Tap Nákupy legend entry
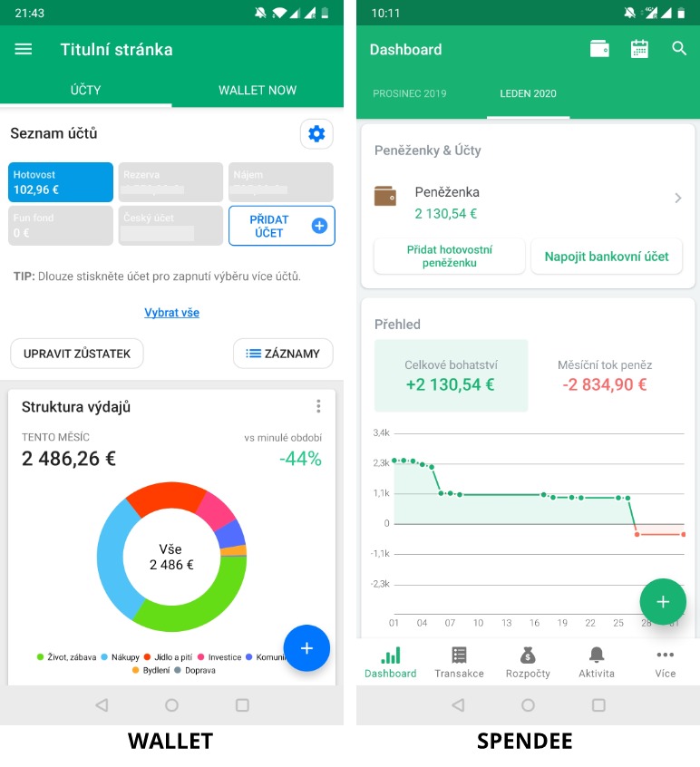 [x=121, y=657]
